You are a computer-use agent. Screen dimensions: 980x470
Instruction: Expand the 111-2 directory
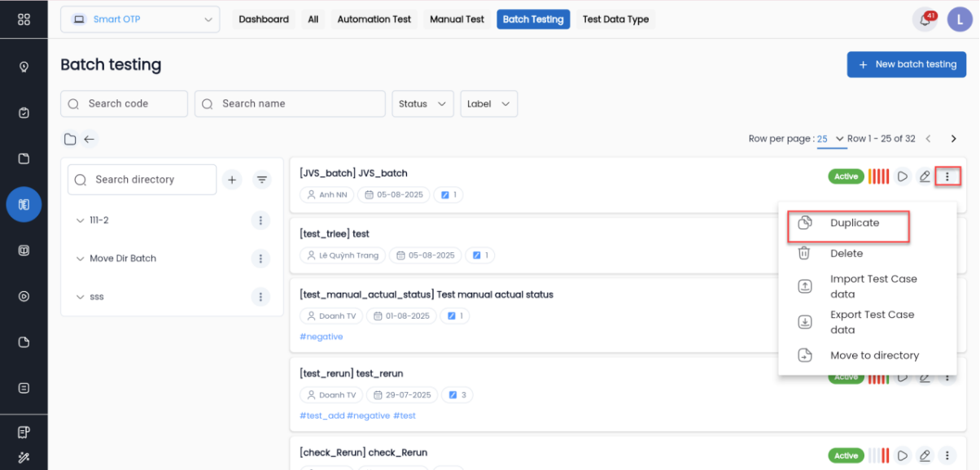point(80,220)
